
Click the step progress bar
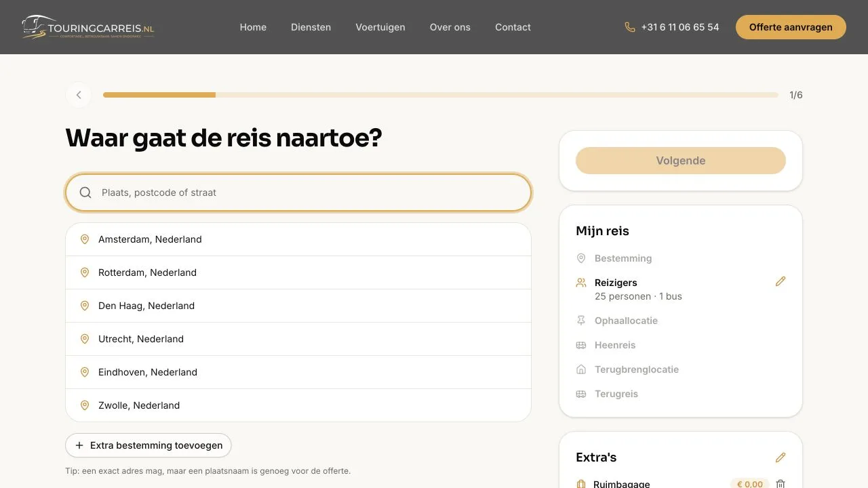click(x=441, y=95)
